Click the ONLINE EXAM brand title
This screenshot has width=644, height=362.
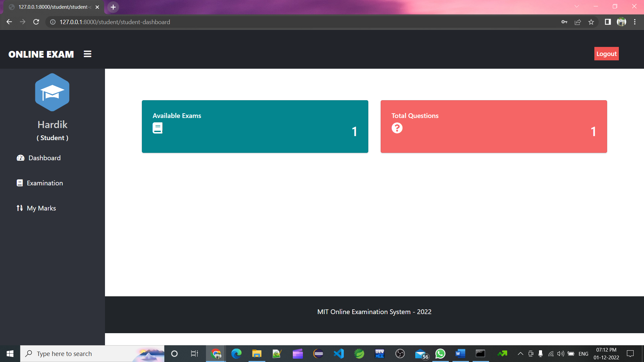pos(41,54)
